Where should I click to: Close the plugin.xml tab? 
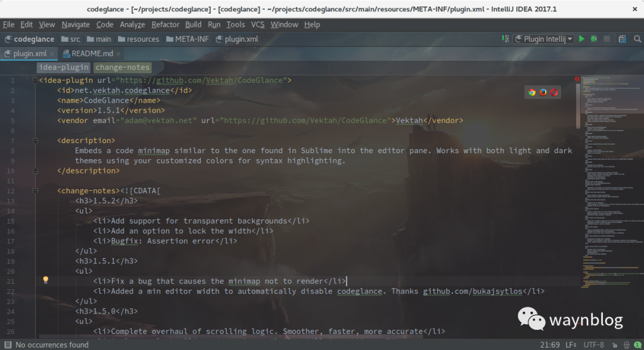coord(52,54)
